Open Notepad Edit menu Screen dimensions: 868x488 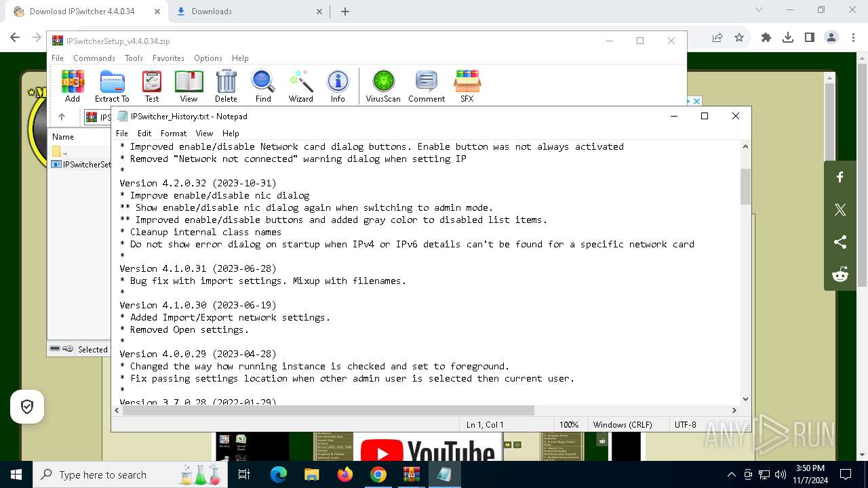point(144,134)
